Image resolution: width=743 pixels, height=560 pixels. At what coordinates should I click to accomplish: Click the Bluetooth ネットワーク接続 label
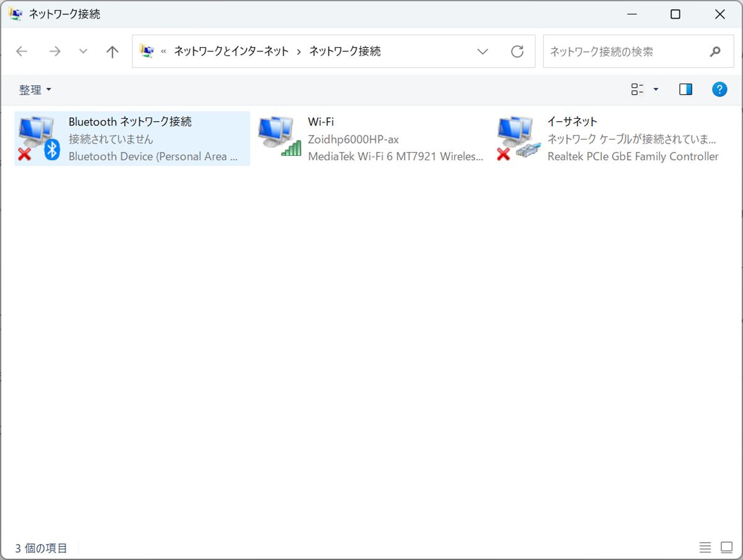(x=130, y=121)
